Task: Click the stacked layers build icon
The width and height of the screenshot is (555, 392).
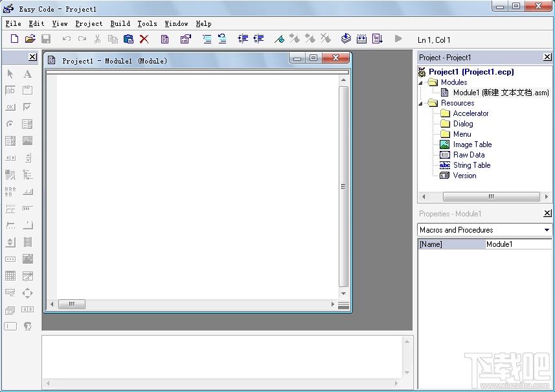Action: [346, 38]
